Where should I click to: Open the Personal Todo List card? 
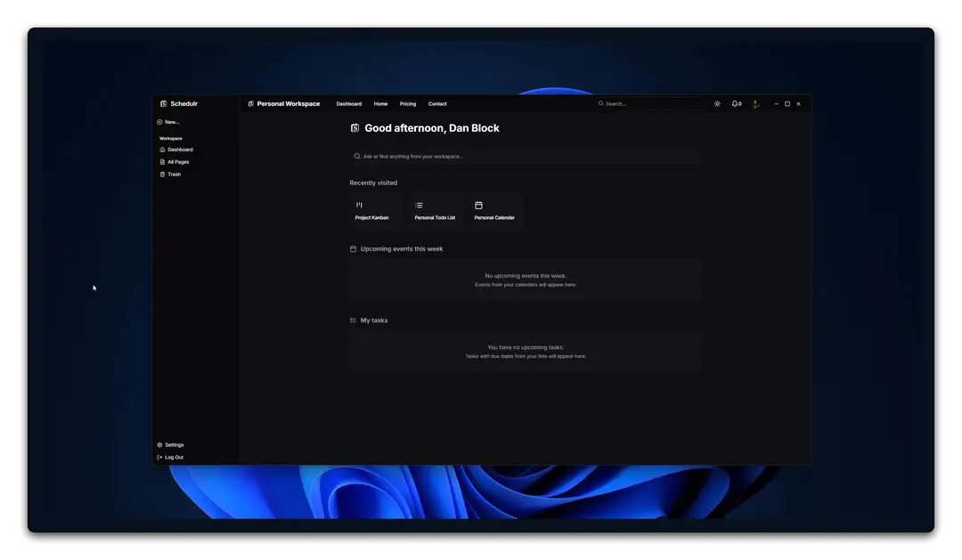435,212
